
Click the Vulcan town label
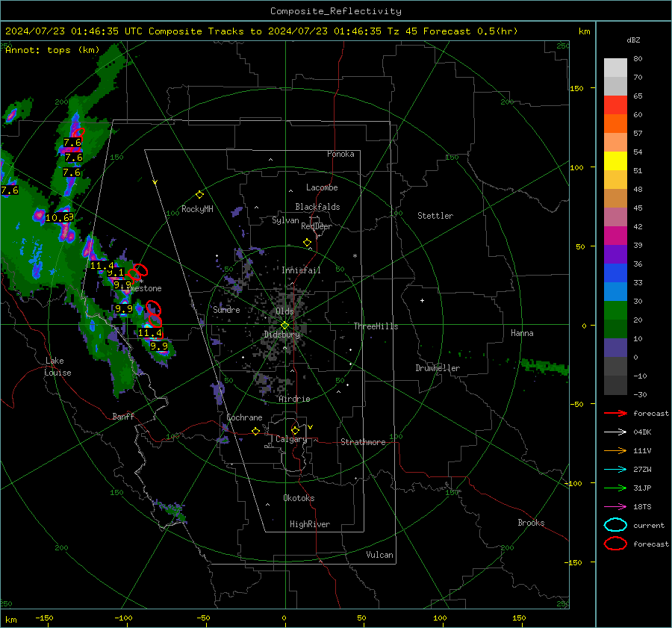[380, 555]
